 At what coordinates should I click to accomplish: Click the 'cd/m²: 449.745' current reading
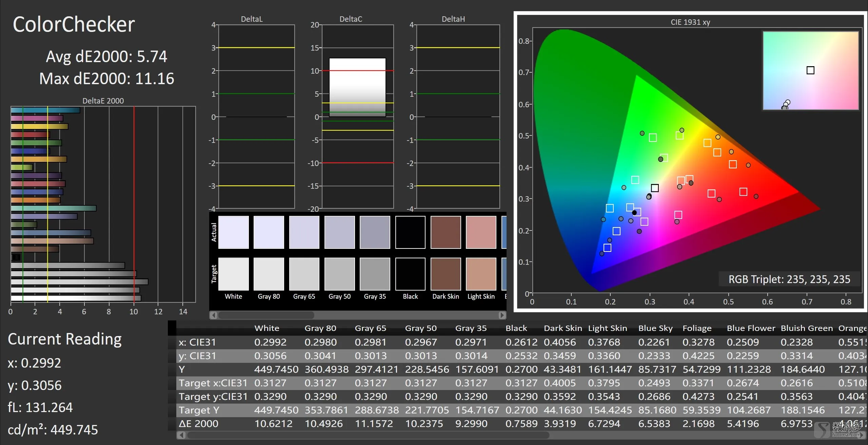[x=53, y=430]
